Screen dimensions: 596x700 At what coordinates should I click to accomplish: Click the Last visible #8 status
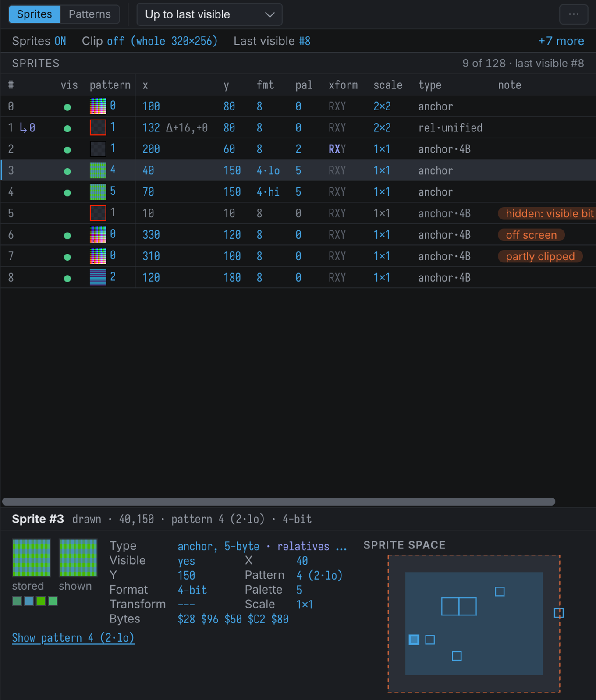click(272, 41)
